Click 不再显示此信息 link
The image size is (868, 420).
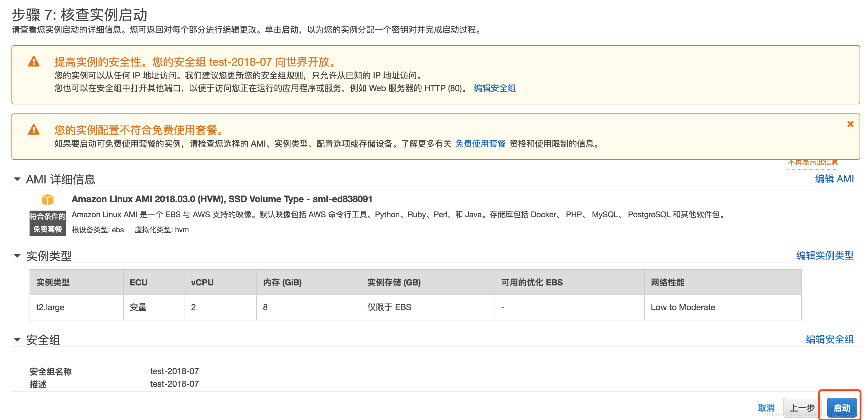coord(813,162)
